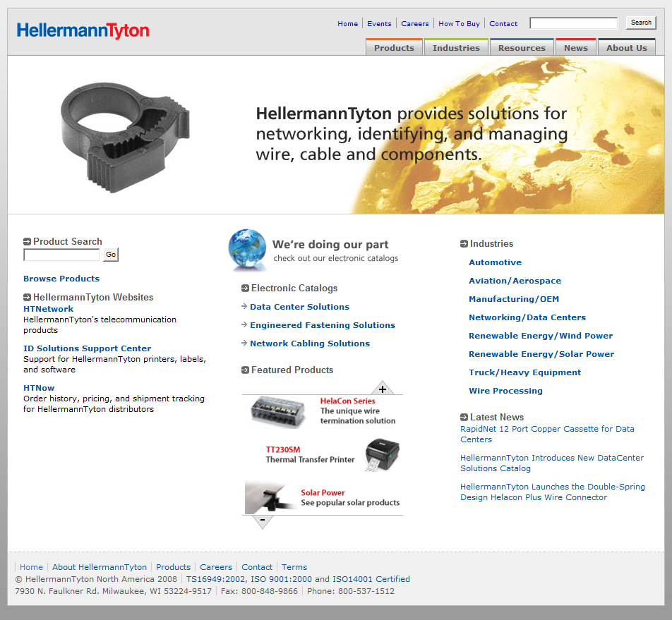672x620 pixels.
Task: Focus the top site search field
Action: pyautogui.click(x=573, y=23)
